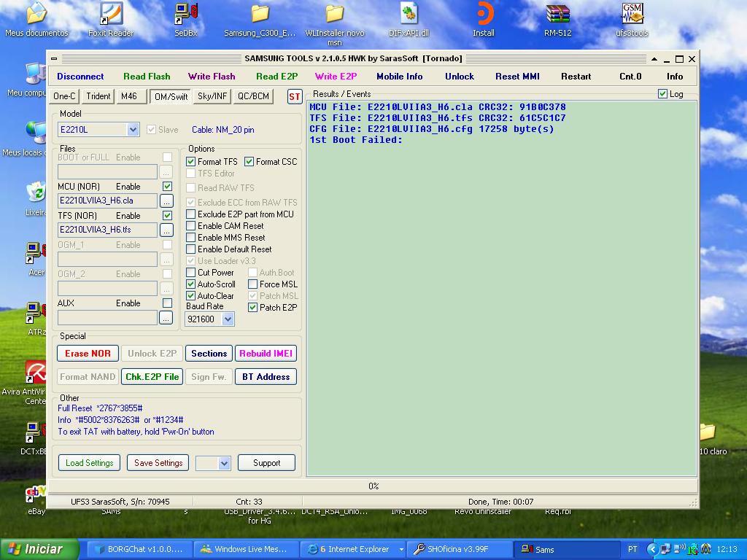Open the Acer desktop shortcut
747x560 pixels.
click(x=36, y=259)
